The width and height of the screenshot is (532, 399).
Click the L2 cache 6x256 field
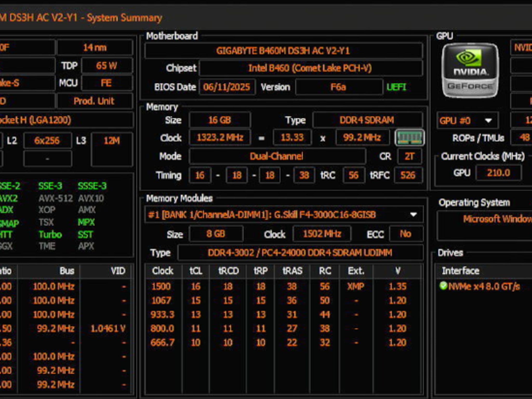[47, 141]
